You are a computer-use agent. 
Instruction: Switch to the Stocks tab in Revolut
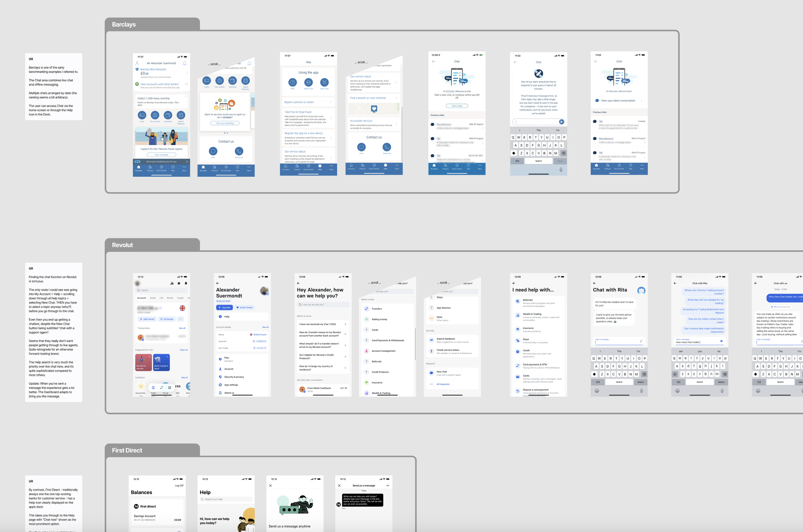pos(170,298)
